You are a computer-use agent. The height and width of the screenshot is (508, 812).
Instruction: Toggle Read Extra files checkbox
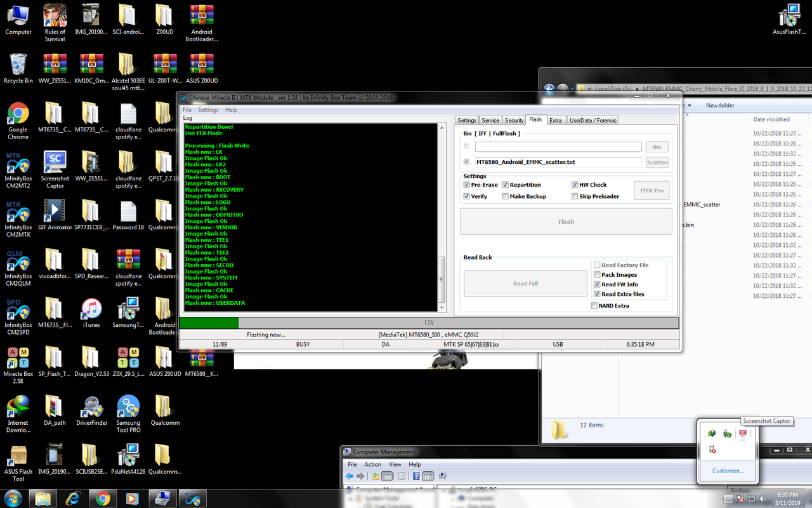click(x=597, y=294)
